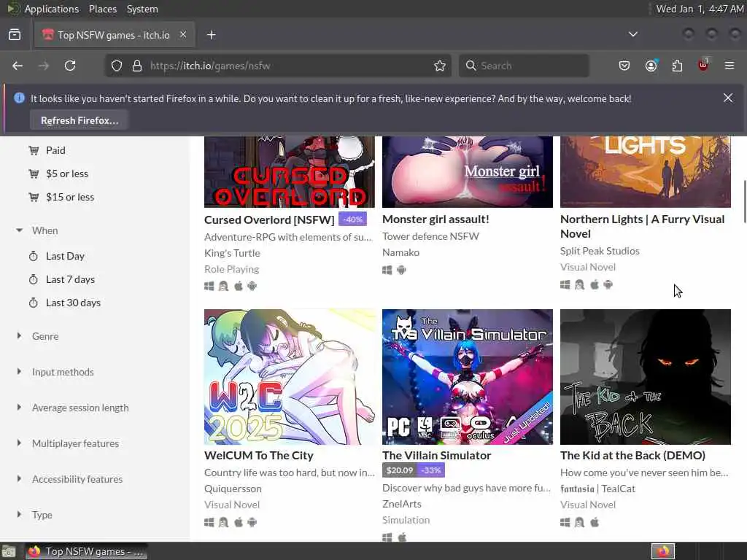The height and width of the screenshot is (560, 747).
Task: Bookmark this page with the star icon
Action: 440,66
